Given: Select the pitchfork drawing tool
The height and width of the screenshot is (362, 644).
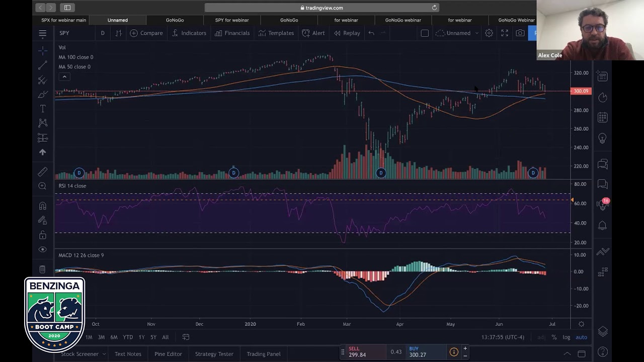Looking at the screenshot, I should pyautogui.click(x=43, y=80).
